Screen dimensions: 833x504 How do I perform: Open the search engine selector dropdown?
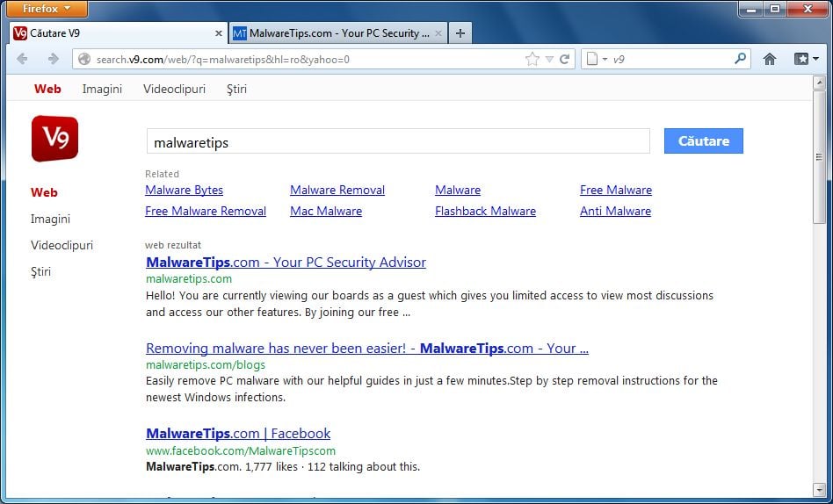coord(597,59)
